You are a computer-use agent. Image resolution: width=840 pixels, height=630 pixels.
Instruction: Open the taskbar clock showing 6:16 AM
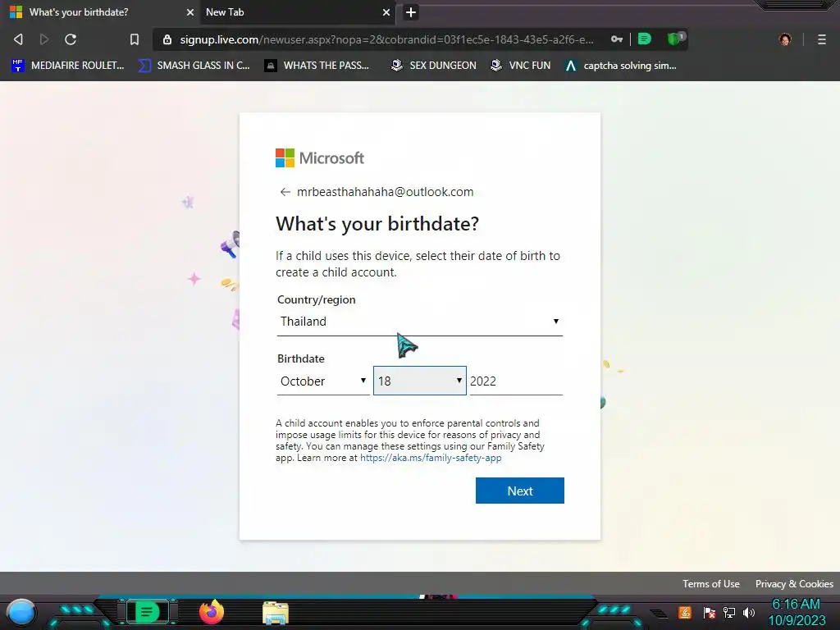pyautogui.click(x=796, y=612)
